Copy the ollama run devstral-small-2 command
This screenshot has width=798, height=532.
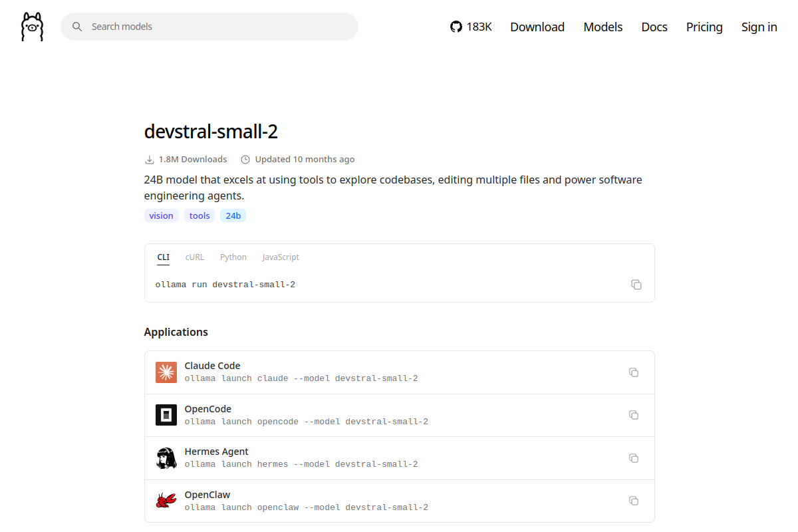pos(636,285)
